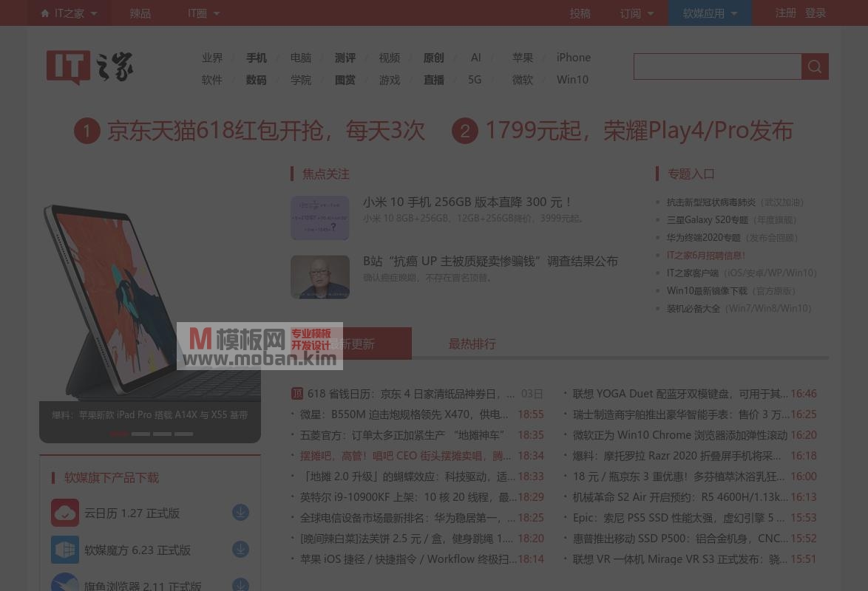
Task: Open 苹果 iOS 捷径 news
Action: point(409,559)
